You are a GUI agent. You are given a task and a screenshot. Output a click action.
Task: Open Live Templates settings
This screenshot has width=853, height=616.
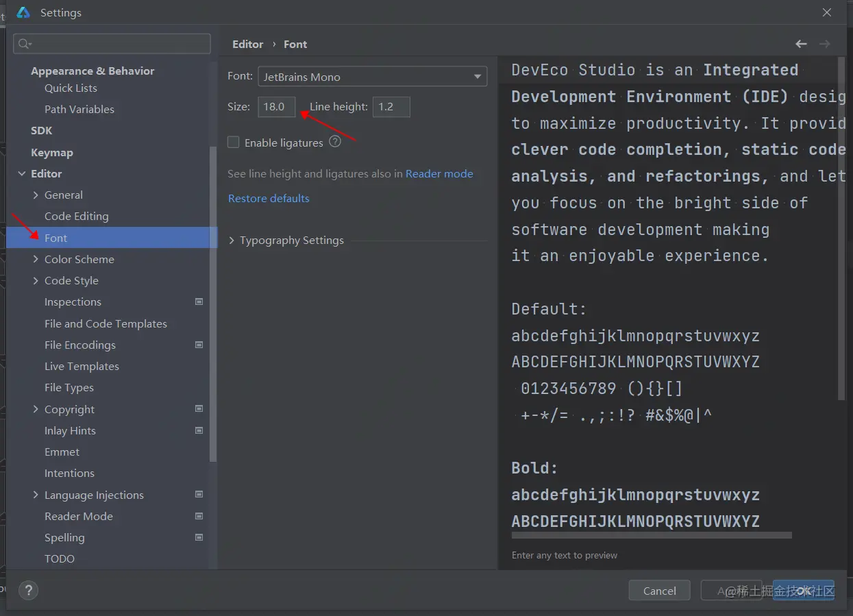[82, 366]
